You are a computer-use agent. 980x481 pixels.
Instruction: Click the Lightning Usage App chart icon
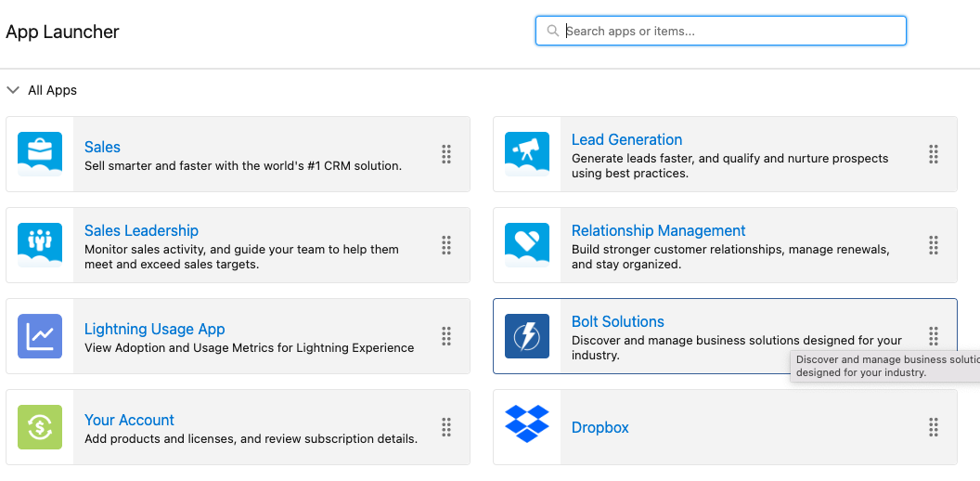click(x=40, y=336)
